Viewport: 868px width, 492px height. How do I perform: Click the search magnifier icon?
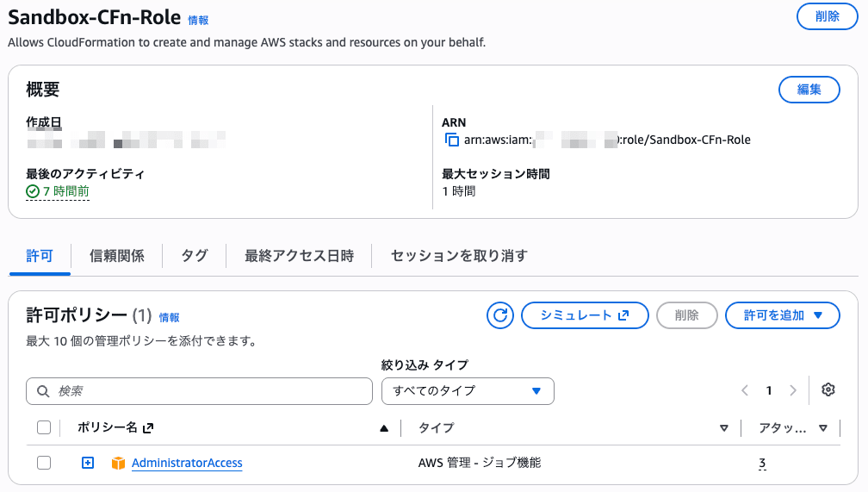[43, 391]
